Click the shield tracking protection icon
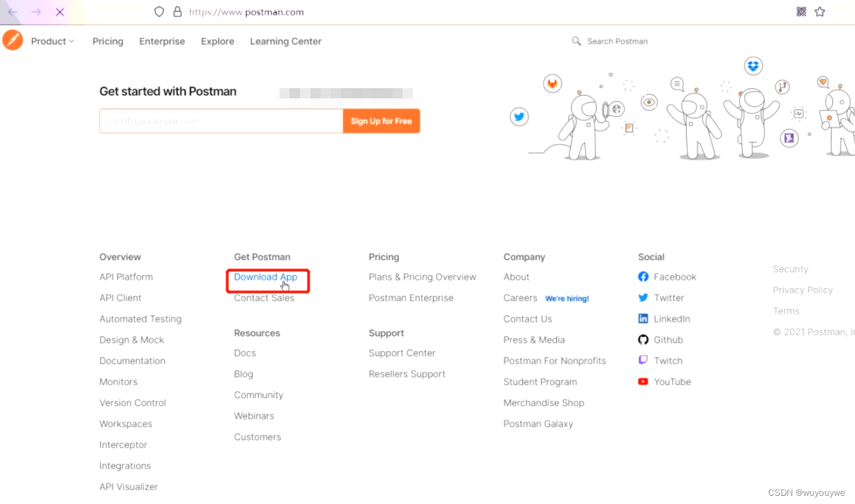This screenshot has width=855, height=504. click(159, 12)
